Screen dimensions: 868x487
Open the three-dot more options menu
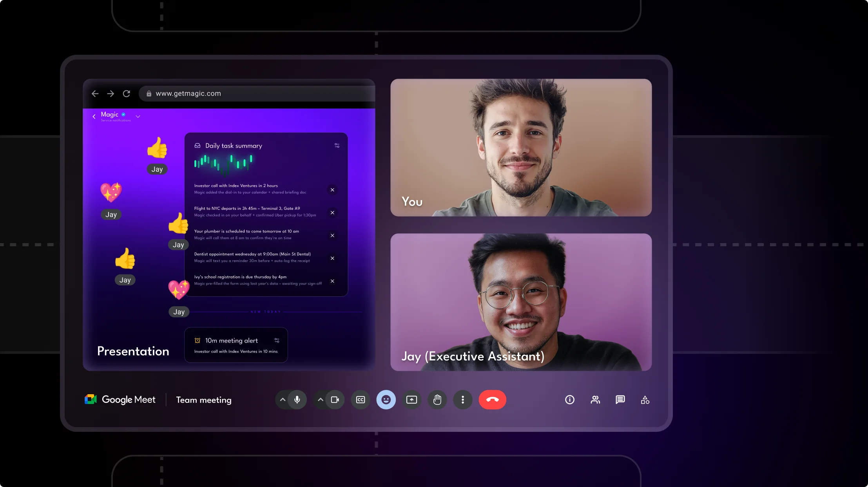[x=463, y=400]
